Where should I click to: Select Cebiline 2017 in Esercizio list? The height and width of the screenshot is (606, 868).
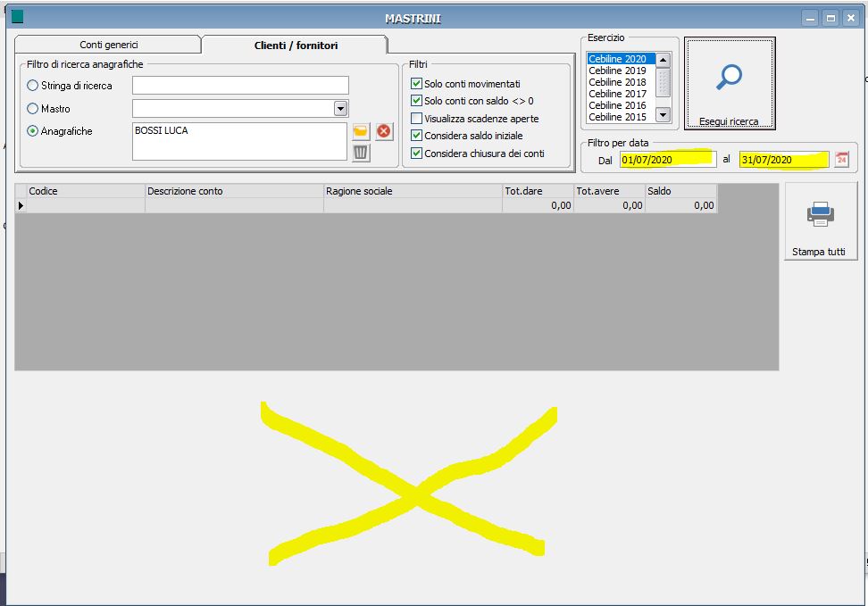622,94
